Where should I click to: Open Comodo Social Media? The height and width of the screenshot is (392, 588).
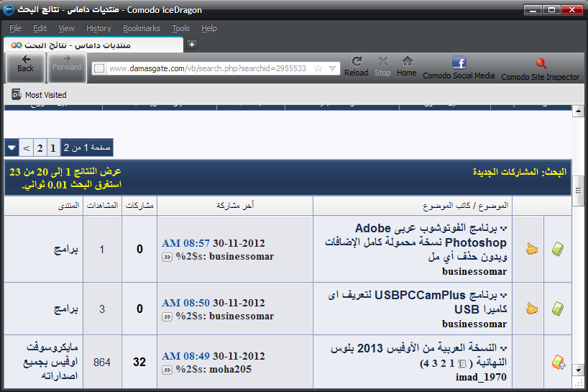[459, 68]
